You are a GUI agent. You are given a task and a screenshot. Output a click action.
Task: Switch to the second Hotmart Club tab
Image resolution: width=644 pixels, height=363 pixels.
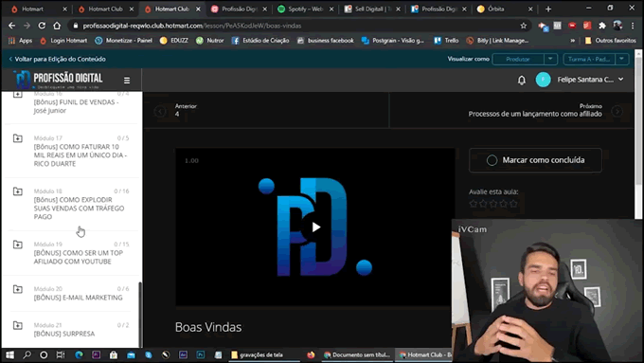[x=172, y=9]
